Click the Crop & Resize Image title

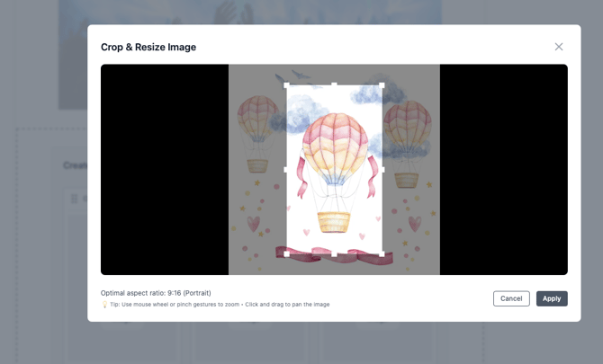pos(148,47)
